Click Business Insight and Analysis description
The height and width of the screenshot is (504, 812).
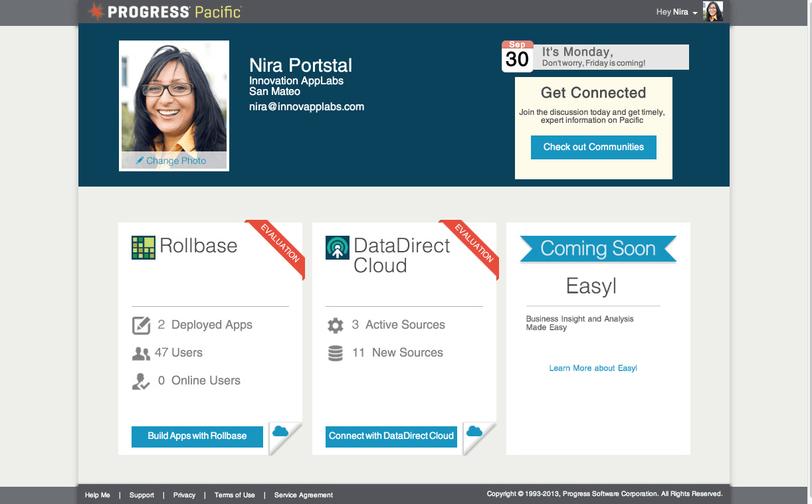580,323
